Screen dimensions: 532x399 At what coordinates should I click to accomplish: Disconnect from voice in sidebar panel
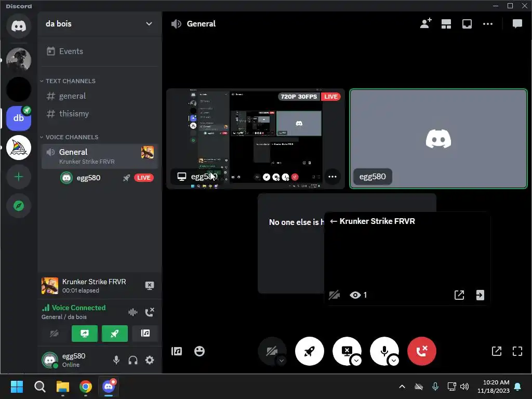pos(150,312)
